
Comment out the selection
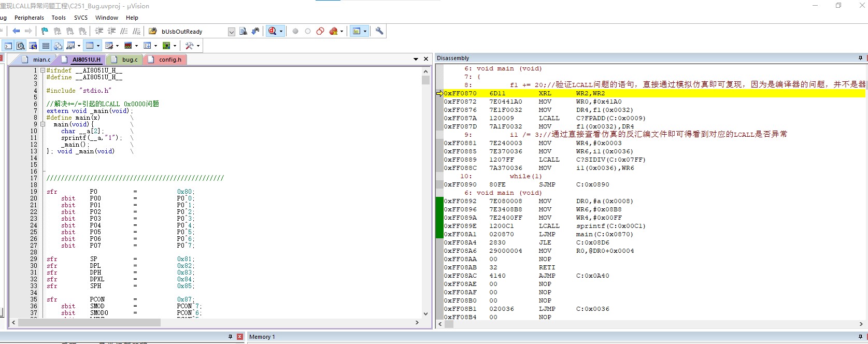tap(124, 31)
